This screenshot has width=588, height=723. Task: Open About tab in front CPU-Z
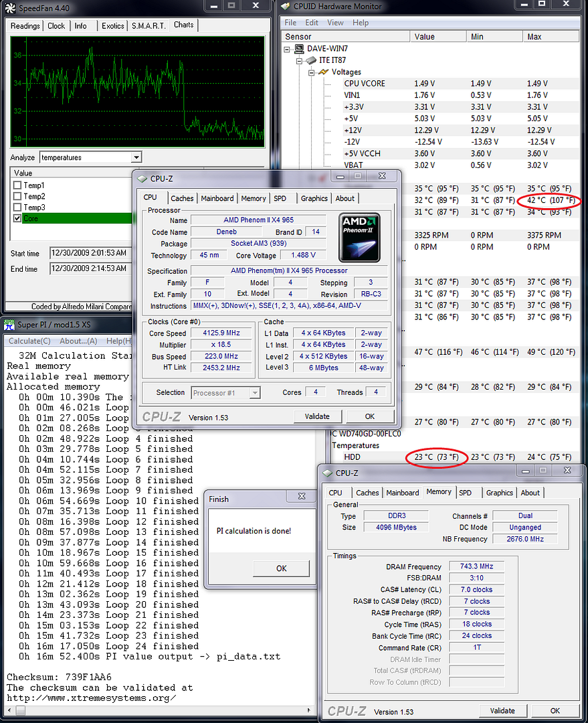click(345, 198)
